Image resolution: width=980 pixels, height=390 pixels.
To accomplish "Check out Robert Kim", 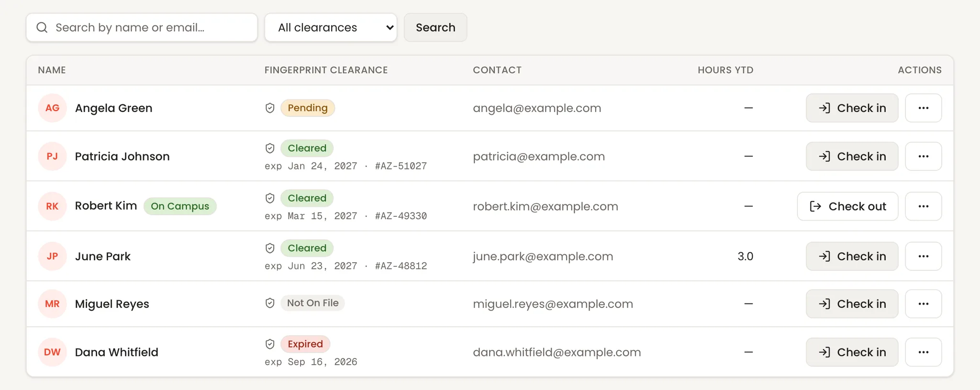I will coord(847,206).
